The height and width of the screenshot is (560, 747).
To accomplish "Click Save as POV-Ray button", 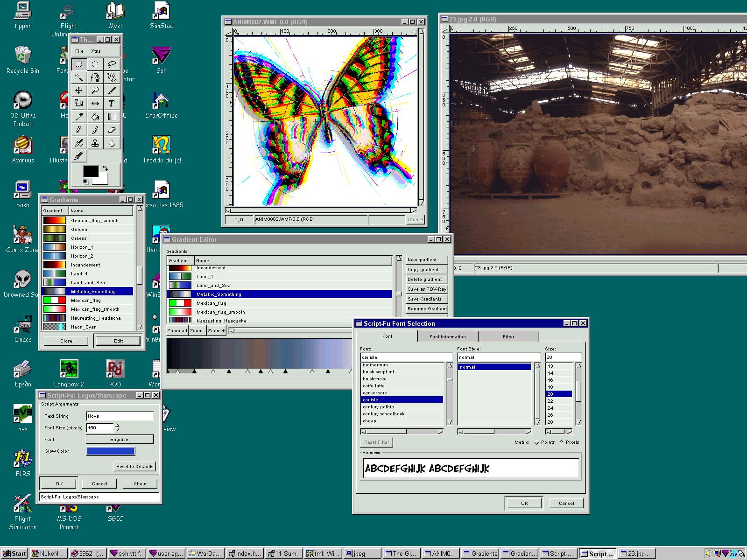I will [427, 289].
